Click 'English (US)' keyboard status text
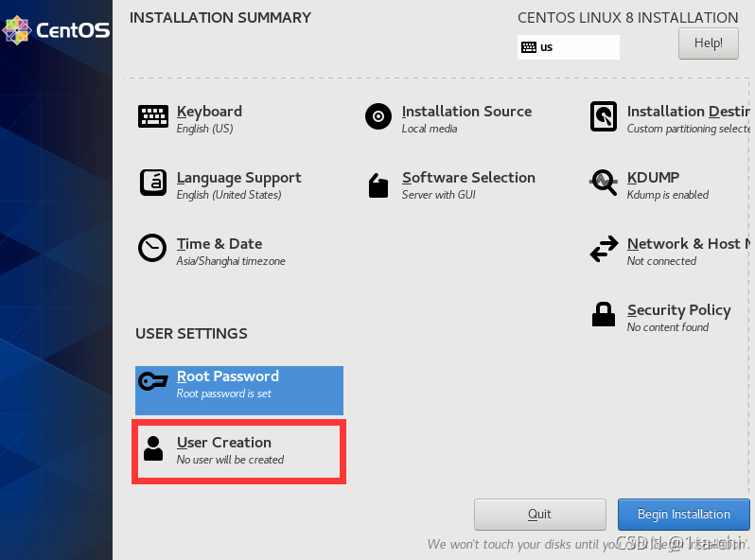 click(204, 129)
